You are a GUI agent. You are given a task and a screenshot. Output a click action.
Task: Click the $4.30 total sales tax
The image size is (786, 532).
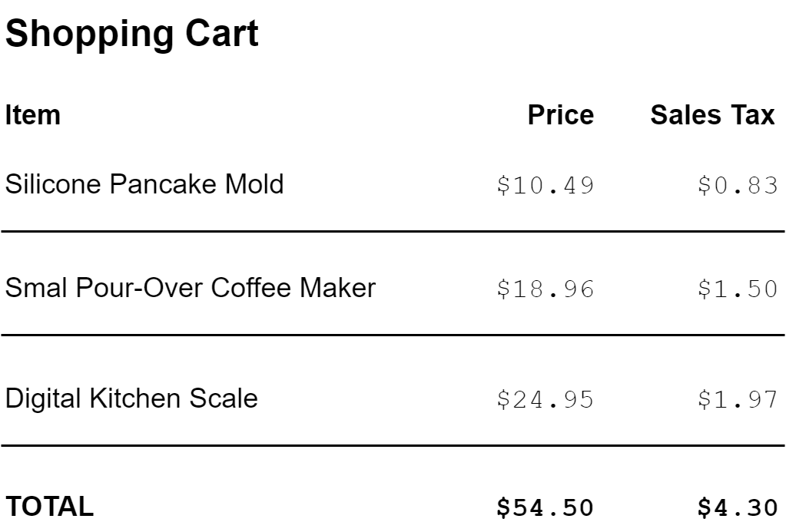[738, 507]
